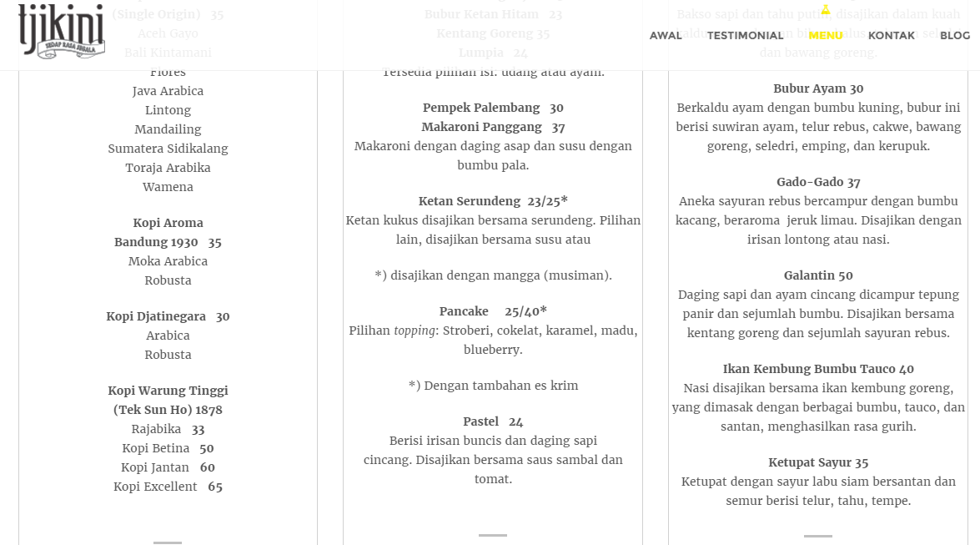The height and width of the screenshot is (545, 980).
Task: Click the divider dash below the coffee column
Action: 167,542
